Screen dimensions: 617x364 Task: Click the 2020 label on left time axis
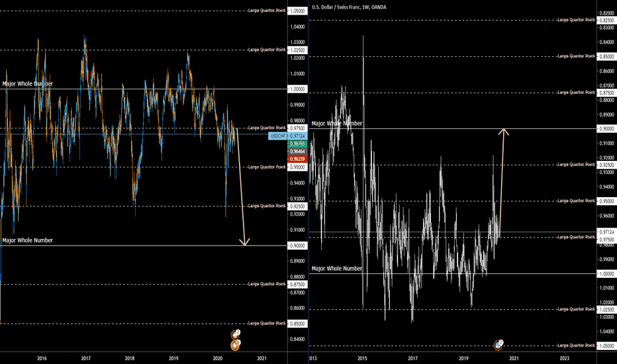[218, 358]
